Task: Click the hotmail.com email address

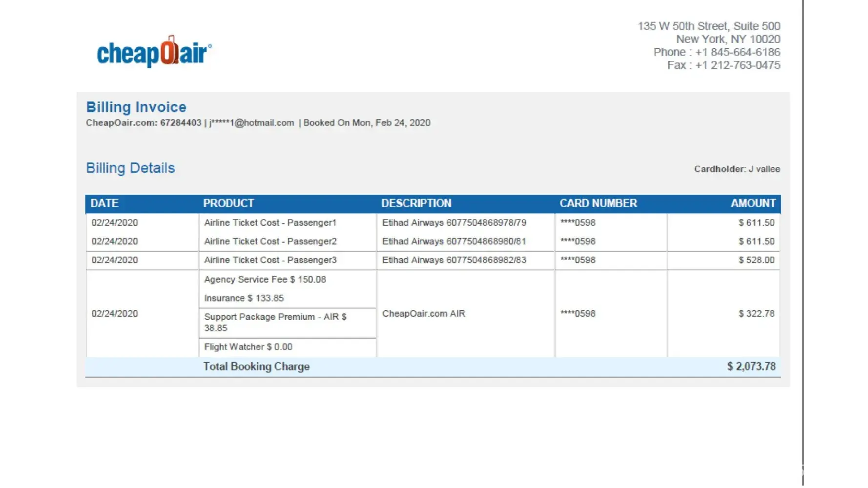Action: (x=251, y=123)
